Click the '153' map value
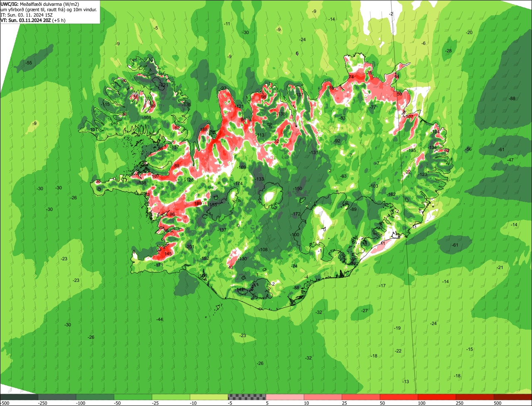The width and height of the screenshot is (532, 406). 213,205
